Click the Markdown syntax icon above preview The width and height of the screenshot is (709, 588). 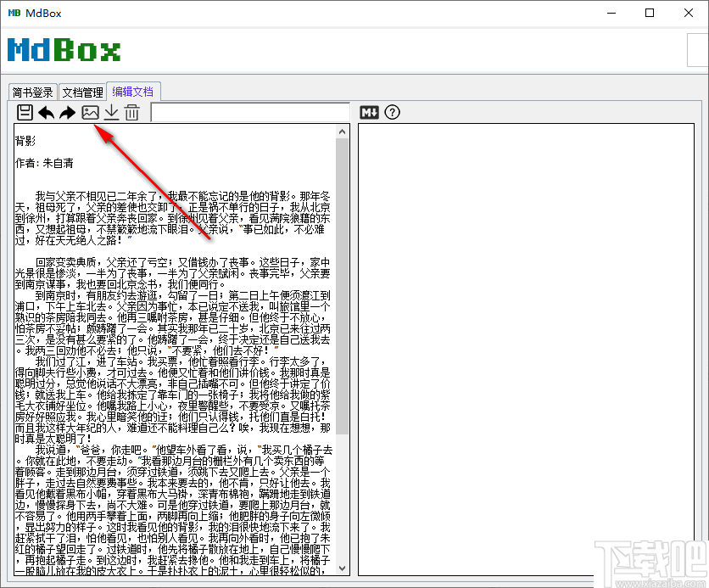point(368,111)
